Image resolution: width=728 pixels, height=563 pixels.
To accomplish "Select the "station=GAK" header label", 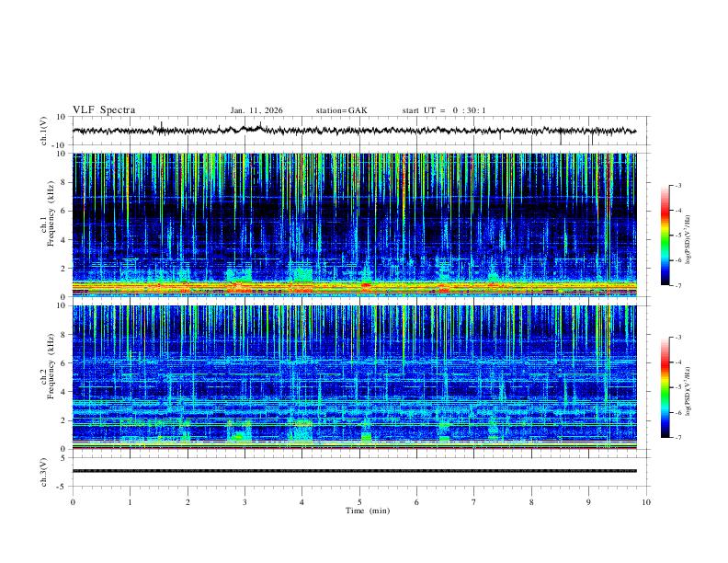I will pos(341,110).
